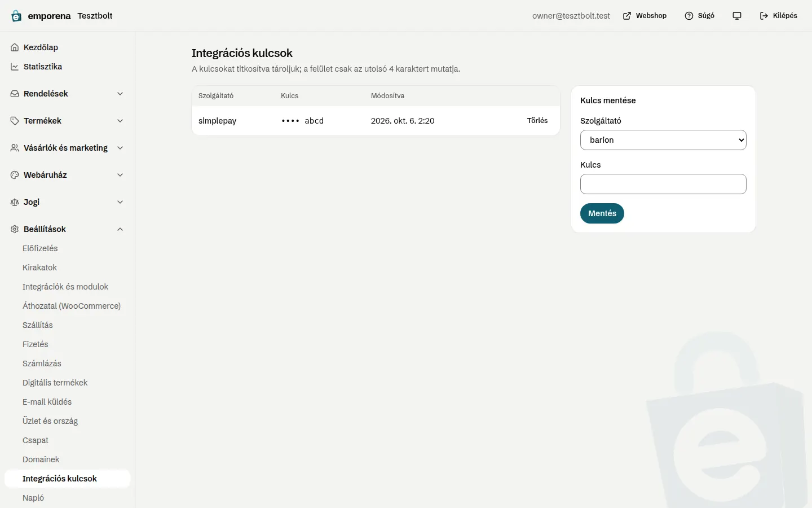The image size is (812, 508).
Task: Delete simplepay key with Törlés
Action: click(537, 121)
